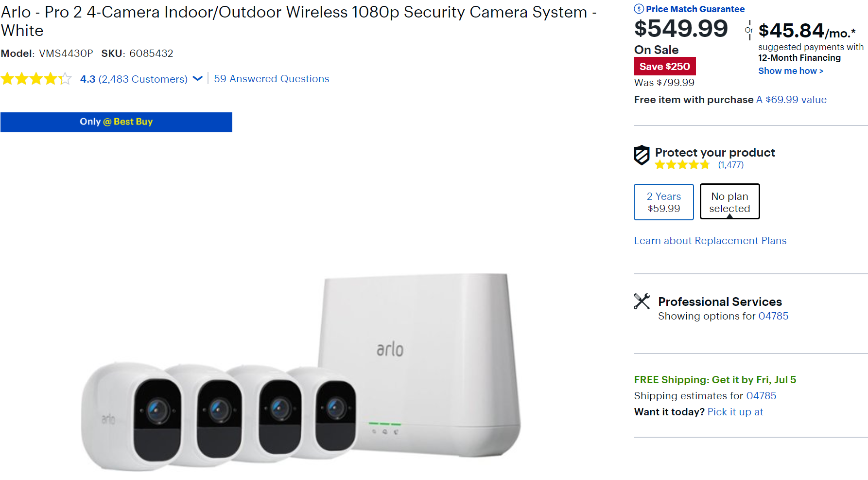Click the Price Match Guarantee dollar icon
Image resolution: width=868 pixels, height=480 pixels.
coord(638,8)
